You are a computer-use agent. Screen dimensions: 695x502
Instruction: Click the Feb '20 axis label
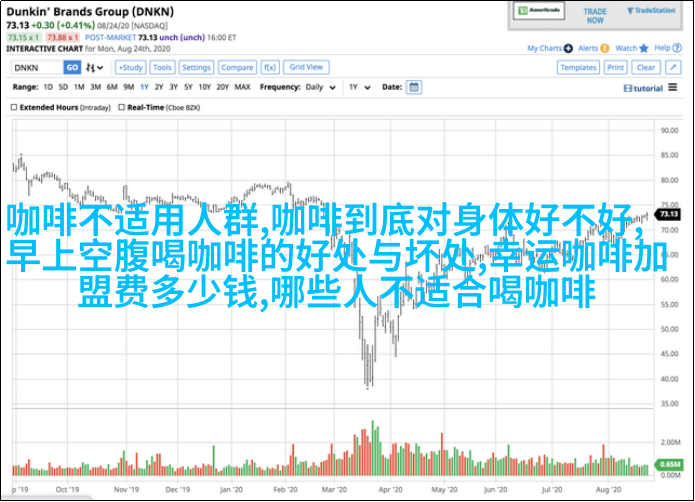(x=285, y=490)
